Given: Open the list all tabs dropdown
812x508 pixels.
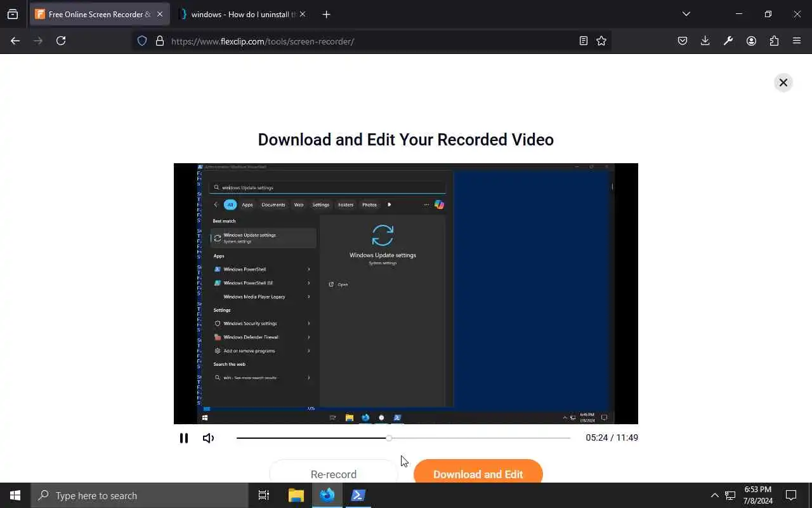Looking at the screenshot, I should [x=686, y=14].
